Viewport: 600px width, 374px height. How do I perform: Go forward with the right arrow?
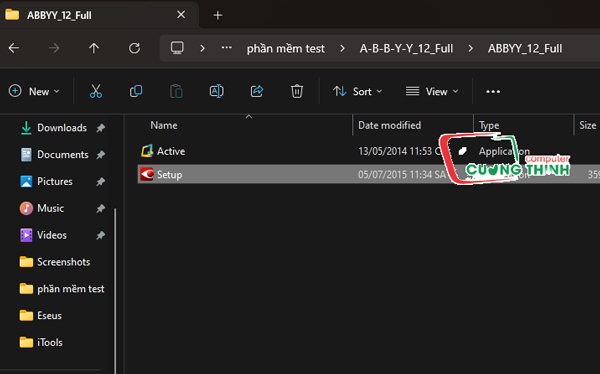point(54,48)
